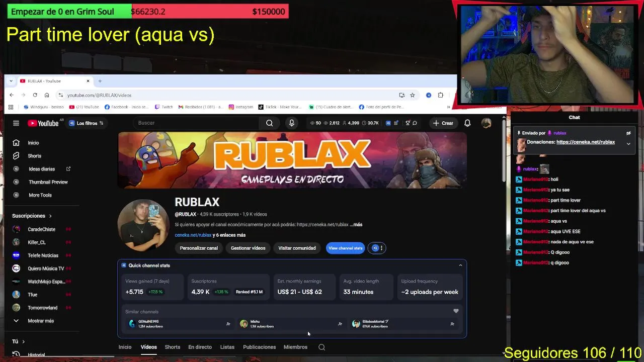Show more bookmarks overflow chevron

click(x=448, y=107)
